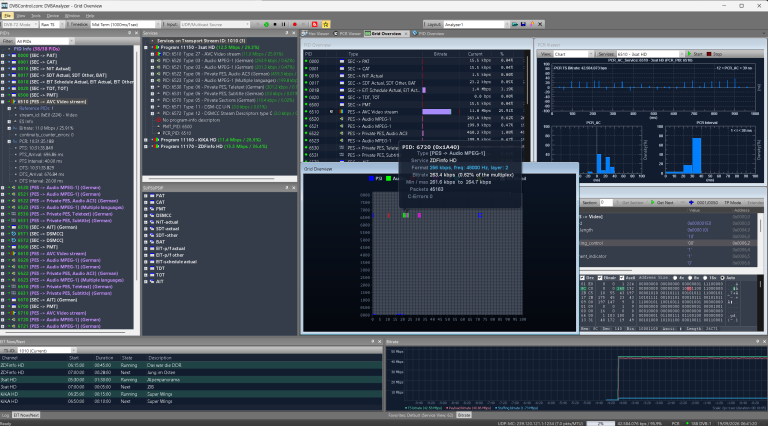Click the Section number input field
Screen dimensions: 768x426
point(606,203)
